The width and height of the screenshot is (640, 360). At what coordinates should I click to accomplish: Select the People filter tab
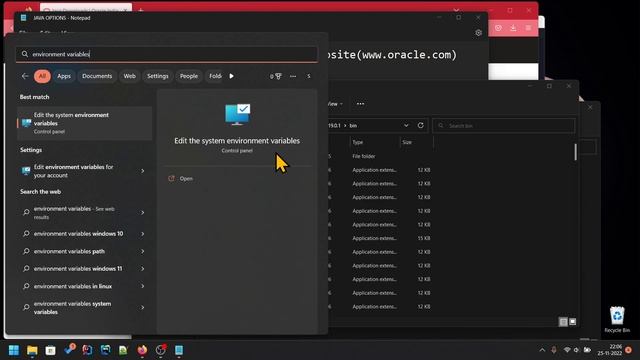coord(189,76)
